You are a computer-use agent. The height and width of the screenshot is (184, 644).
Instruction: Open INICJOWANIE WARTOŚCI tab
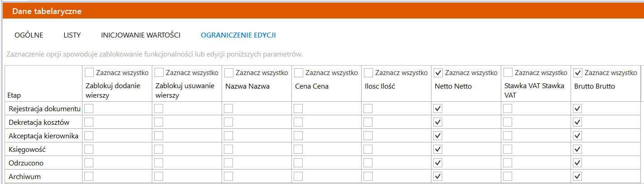point(140,35)
